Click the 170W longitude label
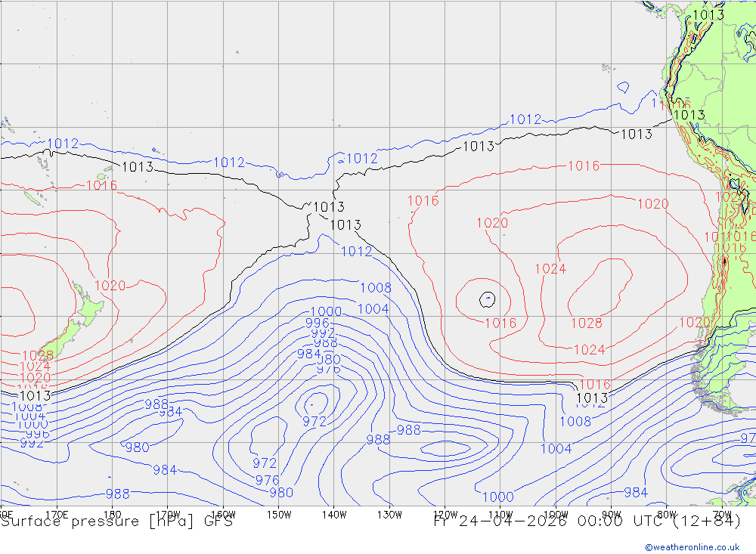 tap(168, 515)
